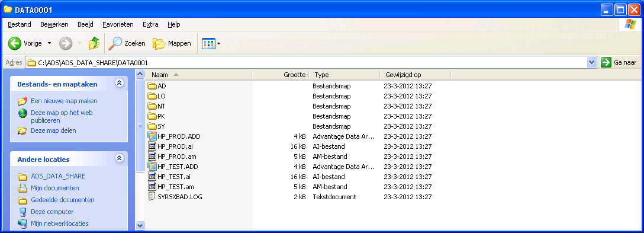Screen dimensions: 644x233
Task: Click Deze map delen link
Action: pos(53,130)
